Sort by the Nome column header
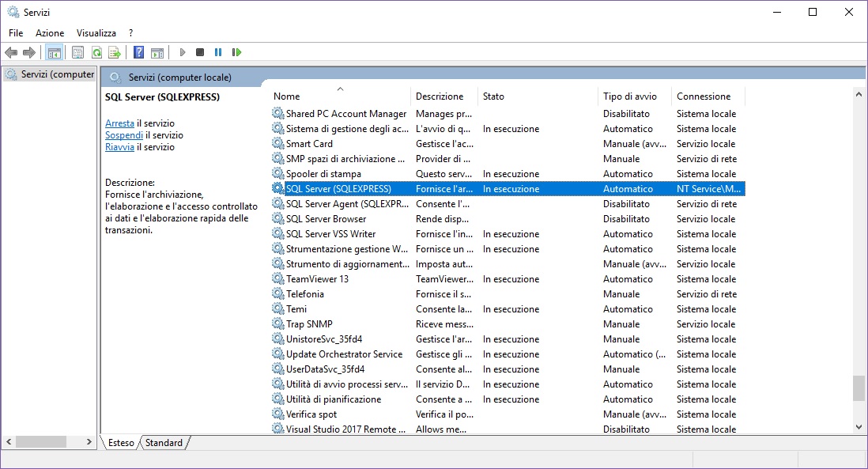Image resolution: width=868 pixels, height=469 pixels. [x=340, y=96]
